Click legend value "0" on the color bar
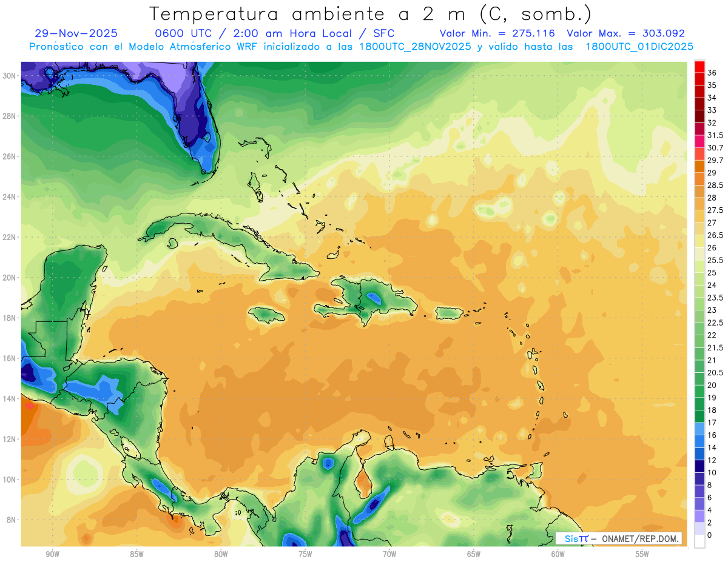 coord(710,535)
